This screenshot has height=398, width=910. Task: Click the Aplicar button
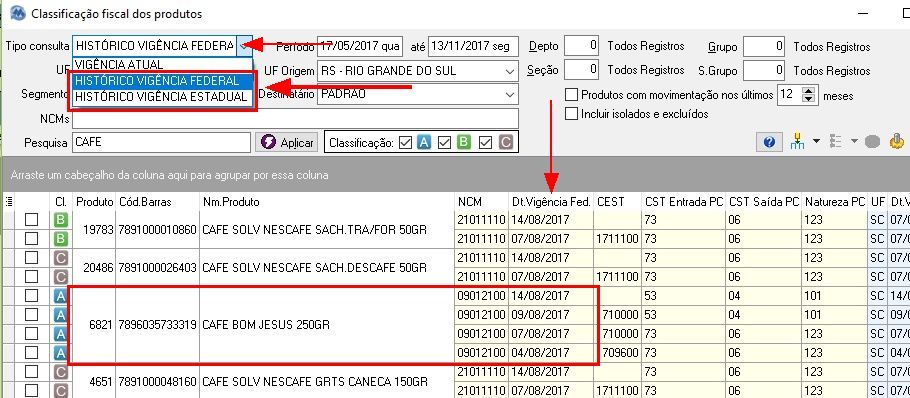[x=287, y=142]
